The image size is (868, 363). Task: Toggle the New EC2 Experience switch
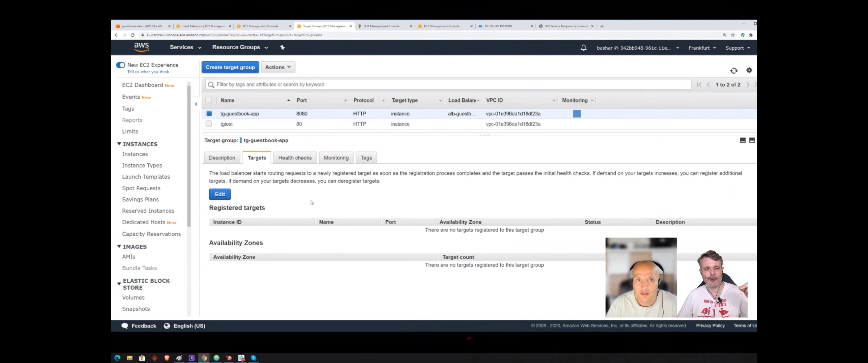121,65
